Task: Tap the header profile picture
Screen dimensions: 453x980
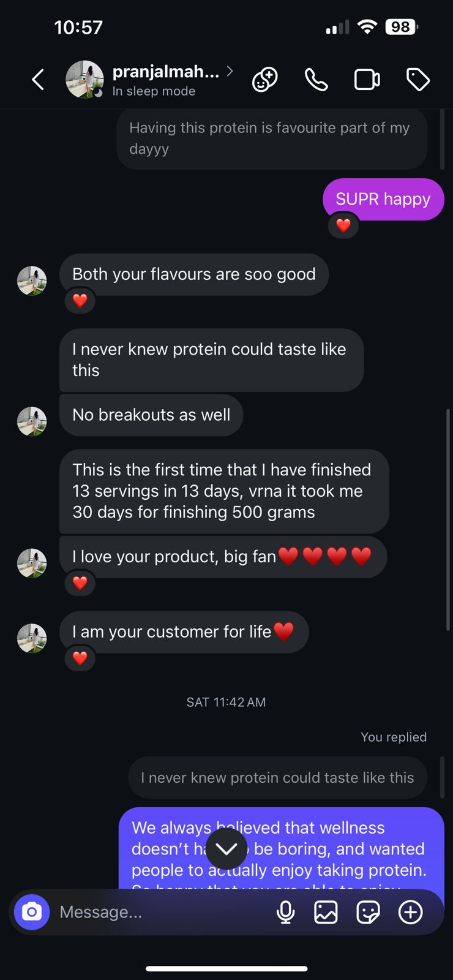Action: coord(84,80)
